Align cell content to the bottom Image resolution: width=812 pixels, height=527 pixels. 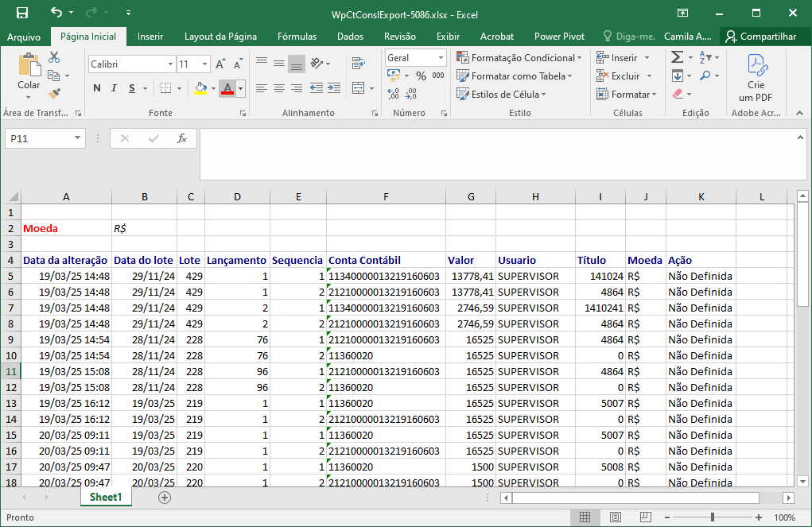click(x=297, y=63)
